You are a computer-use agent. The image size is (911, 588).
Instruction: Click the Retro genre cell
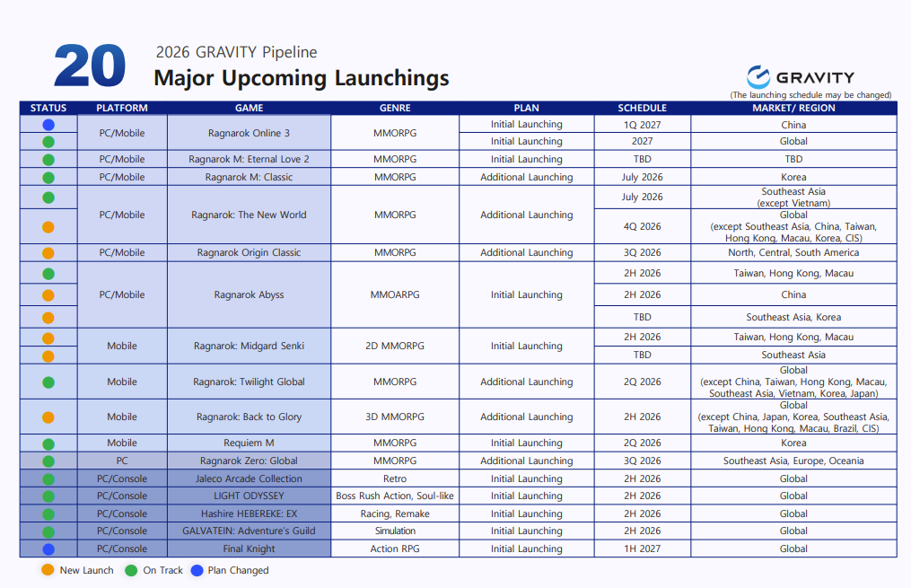tap(395, 479)
